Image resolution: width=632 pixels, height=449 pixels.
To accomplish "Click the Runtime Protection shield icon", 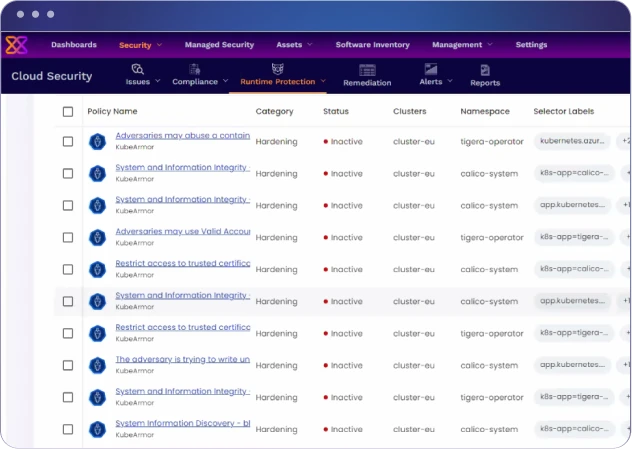I will [277, 69].
